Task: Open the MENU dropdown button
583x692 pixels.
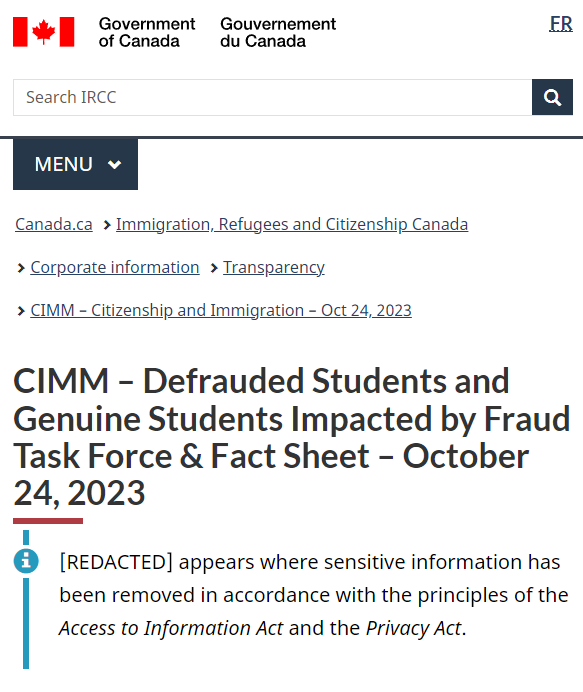Action: click(75, 164)
